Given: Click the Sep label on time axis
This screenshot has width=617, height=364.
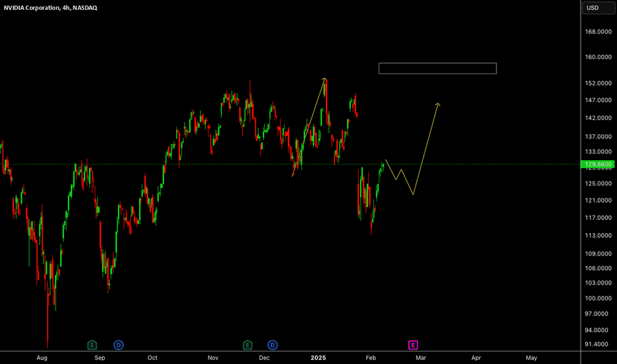Looking at the screenshot, I should [x=99, y=357].
